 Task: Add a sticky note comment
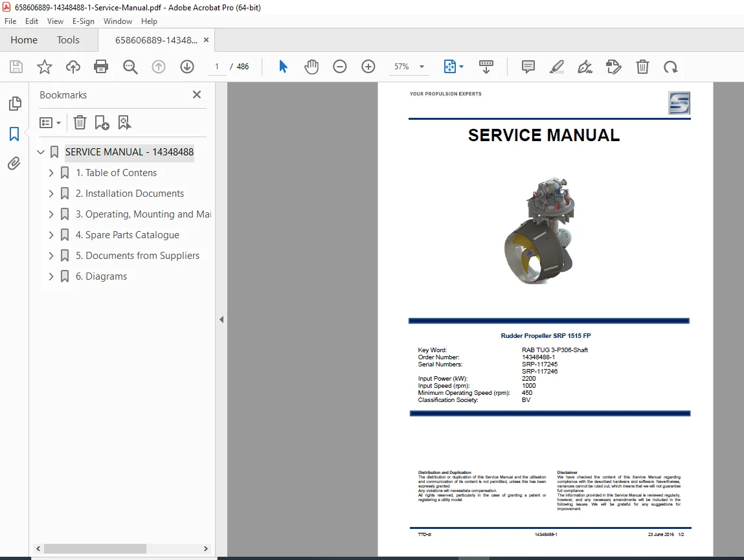(x=528, y=67)
